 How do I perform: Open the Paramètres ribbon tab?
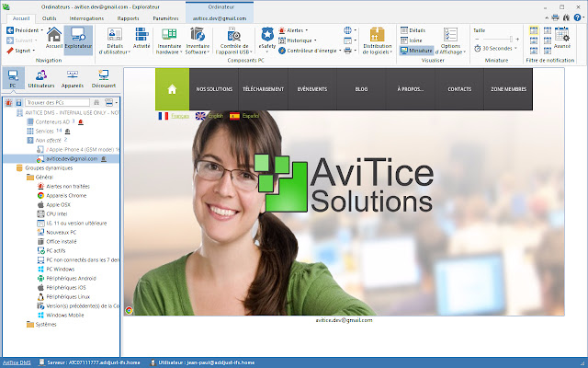[x=165, y=18]
